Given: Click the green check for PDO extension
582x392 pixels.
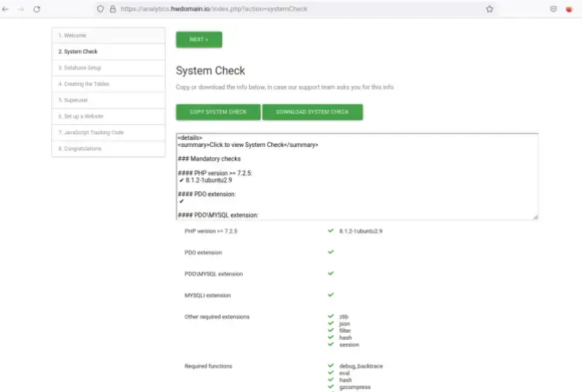Looking at the screenshot, I should (331, 252).
